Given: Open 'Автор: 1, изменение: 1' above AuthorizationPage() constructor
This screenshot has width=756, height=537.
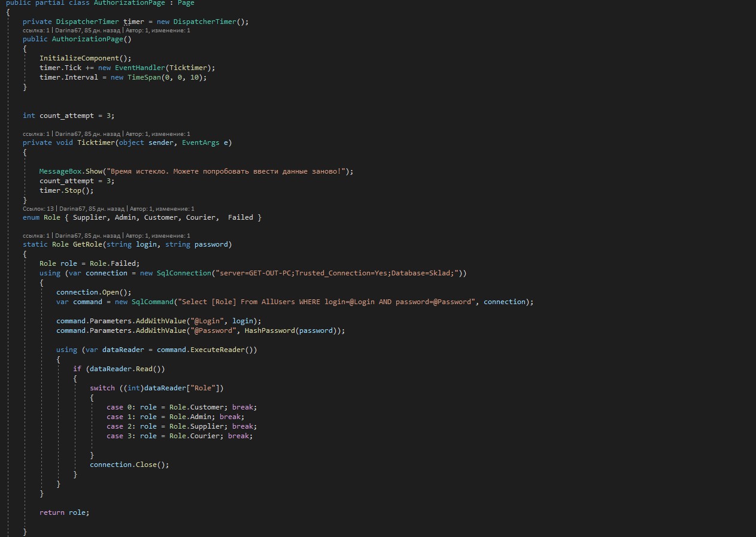Looking at the screenshot, I should [x=158, y=30].
